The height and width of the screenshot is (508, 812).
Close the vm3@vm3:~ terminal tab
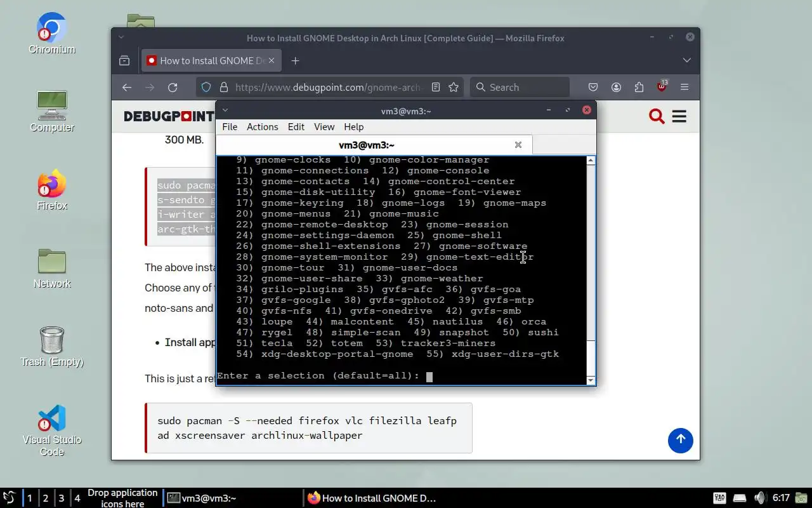click(x=518, y=145)
